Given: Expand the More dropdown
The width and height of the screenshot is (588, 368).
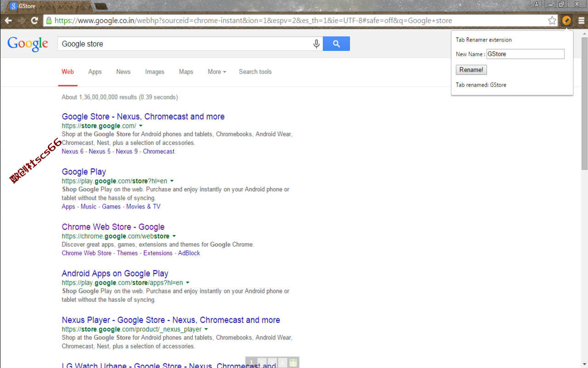Looking at the screenshot, I should 217,72.
